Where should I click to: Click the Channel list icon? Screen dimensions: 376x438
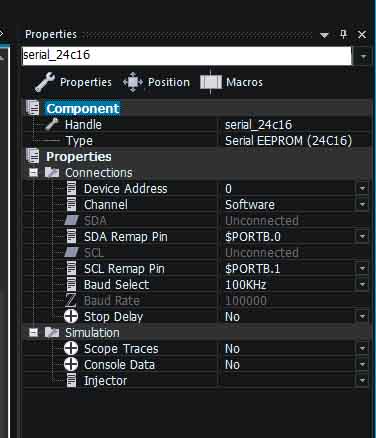(x=71, y=204)
